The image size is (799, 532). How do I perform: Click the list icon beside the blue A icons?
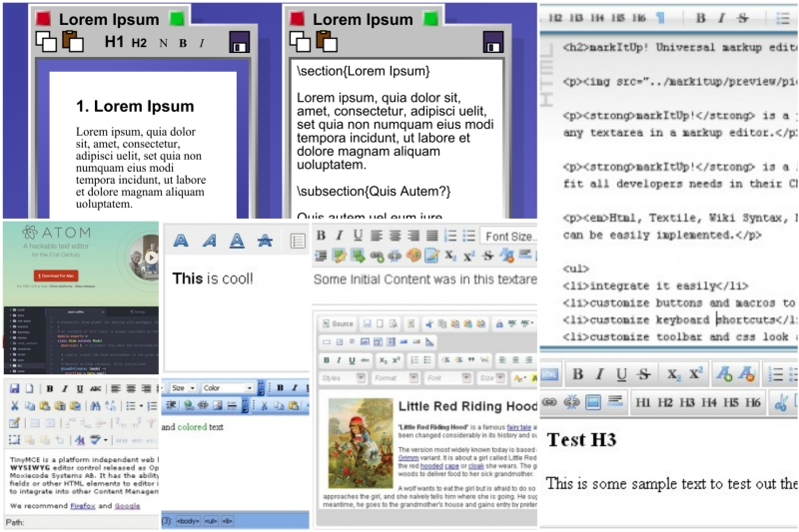point(298,241)
